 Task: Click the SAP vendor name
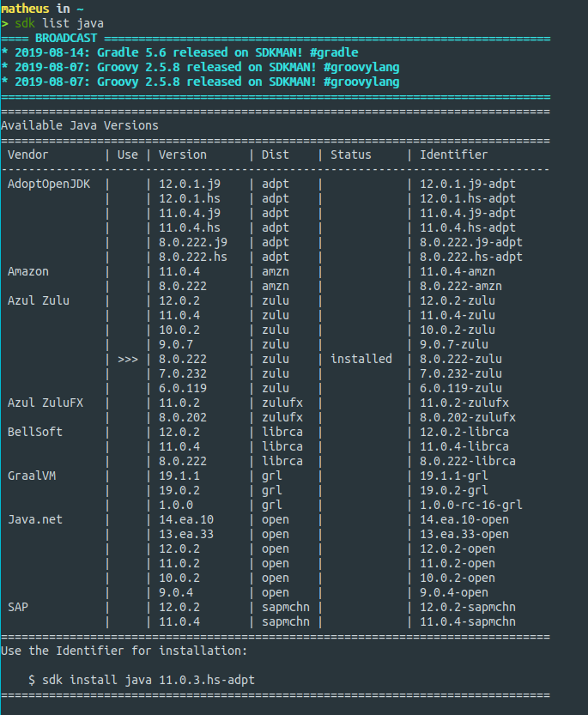click(18, 607)
